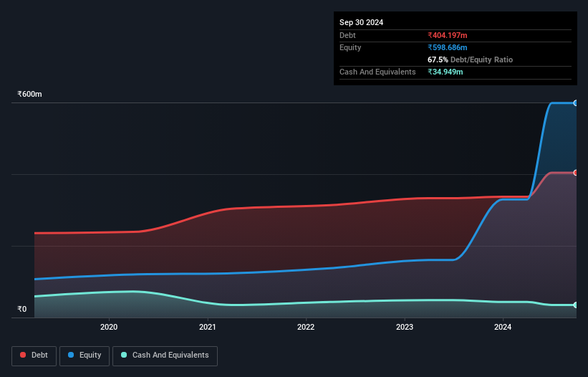The width and height of the screenshot is (588, 377).
Task: Select the 2022 x-axis label
Action: point(306,327)
